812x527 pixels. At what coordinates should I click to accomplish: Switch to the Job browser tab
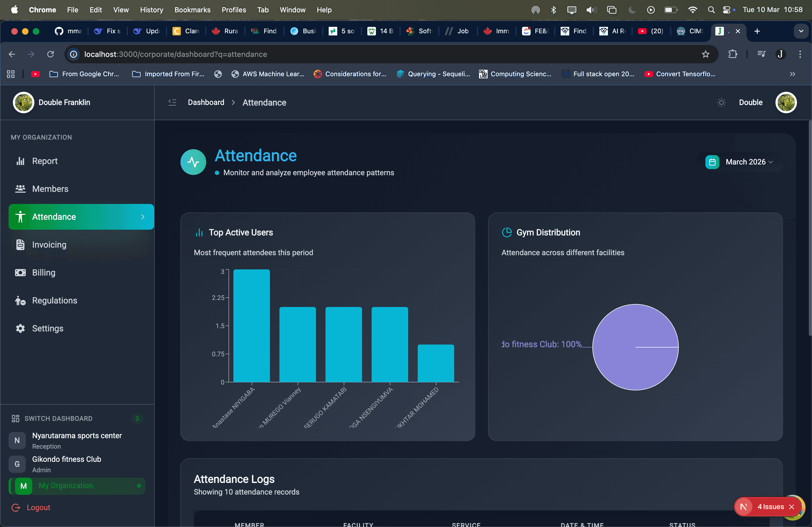[458, 31]
